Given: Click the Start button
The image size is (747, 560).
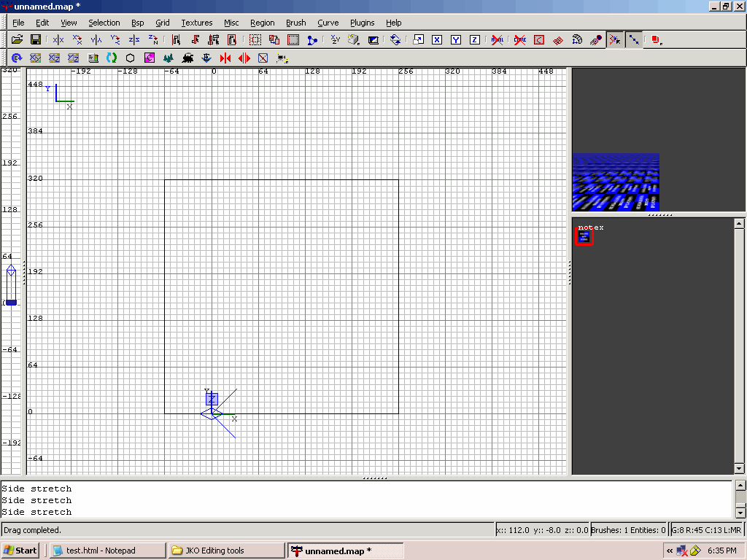Looking at the screenshot, I should coord(20,551).
